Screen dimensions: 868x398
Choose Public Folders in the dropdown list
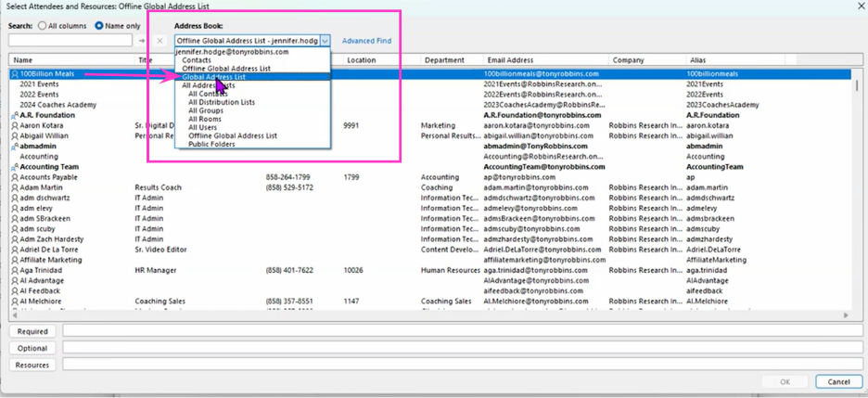click(211, 144)
